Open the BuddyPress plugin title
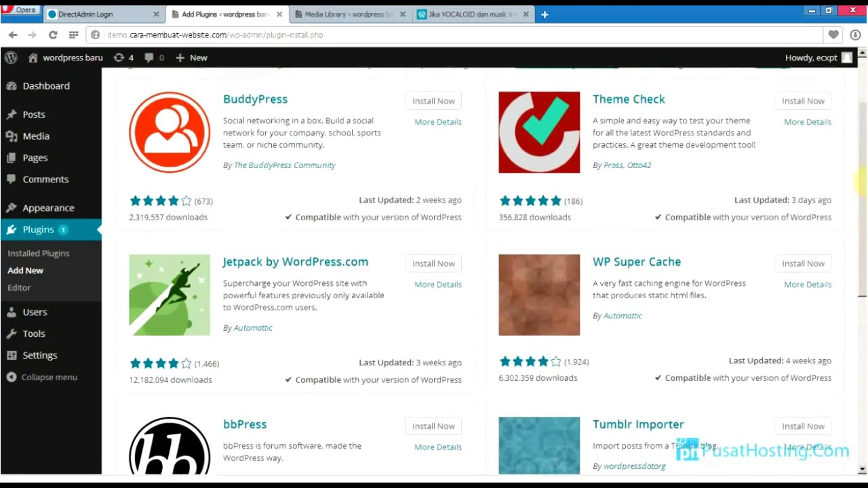Screen dimensions: 868x488 255,99
